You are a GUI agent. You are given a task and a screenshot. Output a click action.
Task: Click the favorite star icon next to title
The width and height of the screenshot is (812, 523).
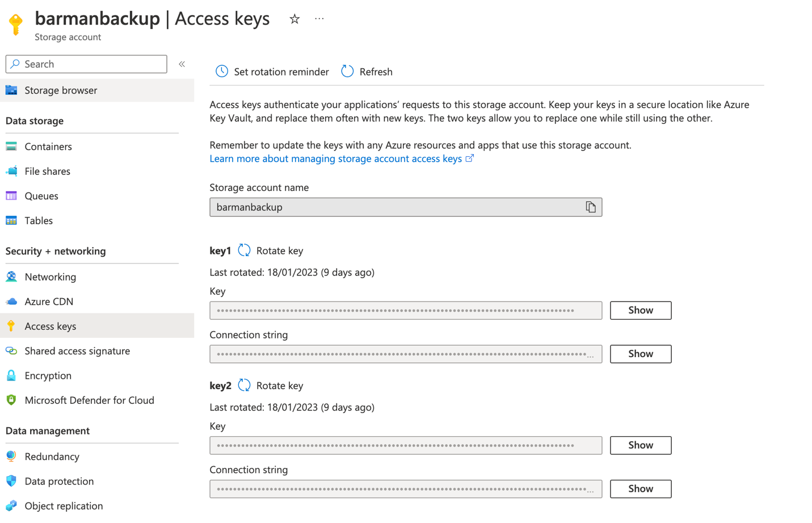click(x=294, y=19)
